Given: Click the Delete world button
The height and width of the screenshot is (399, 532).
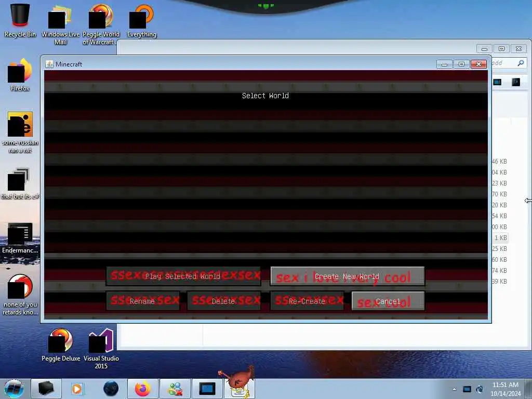Looking at the screenshot, I should point(224,301).
